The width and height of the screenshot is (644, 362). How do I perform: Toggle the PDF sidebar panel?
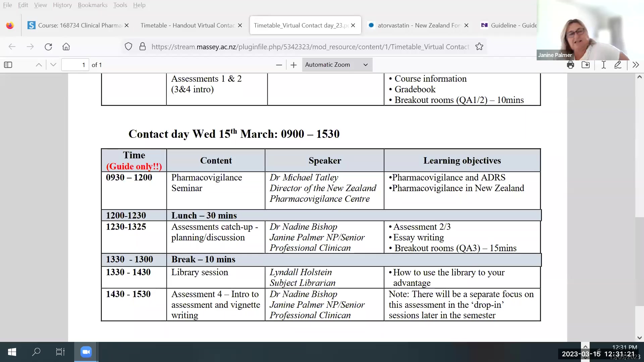click(8, 65)
